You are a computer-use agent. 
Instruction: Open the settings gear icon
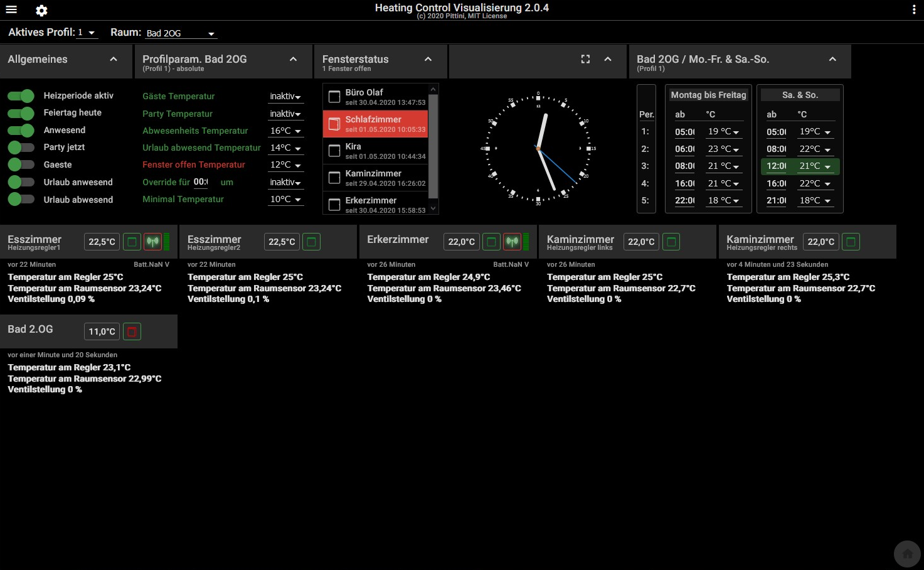[x=41, y=11]
